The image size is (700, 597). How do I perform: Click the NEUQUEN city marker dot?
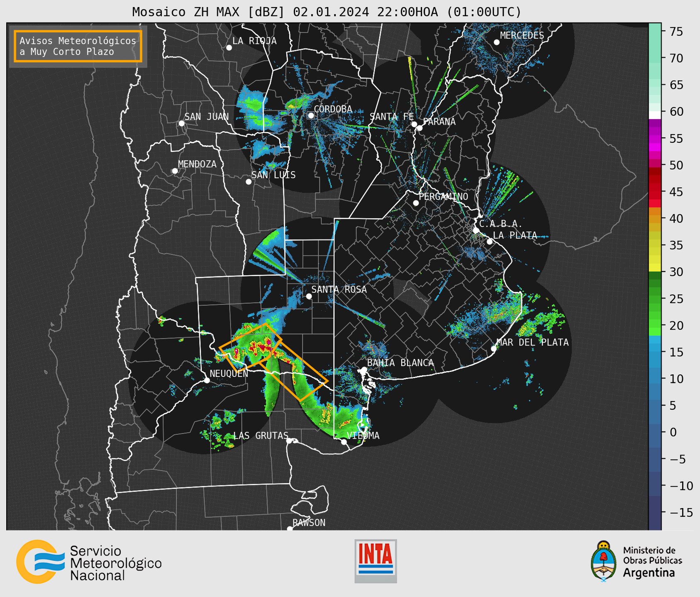point(207,380)
